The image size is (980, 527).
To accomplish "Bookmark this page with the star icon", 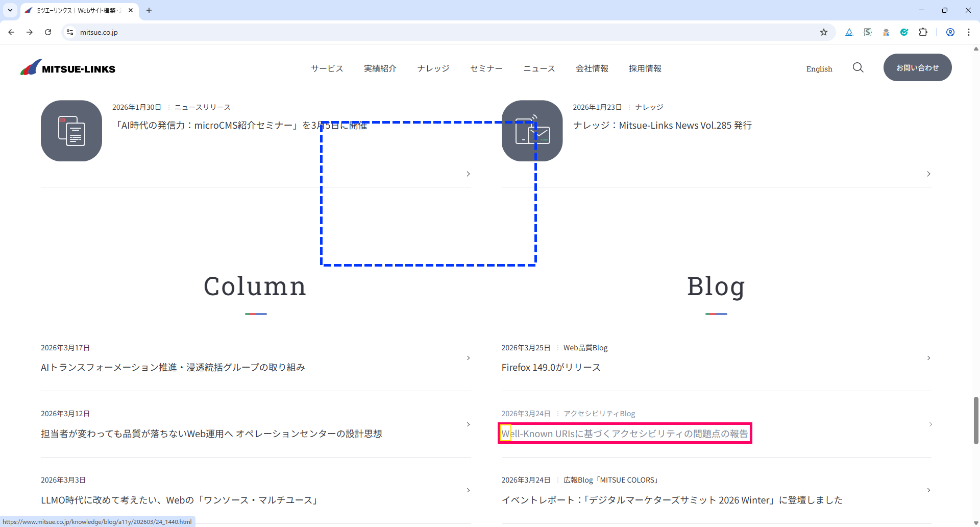I will (823, 32).
